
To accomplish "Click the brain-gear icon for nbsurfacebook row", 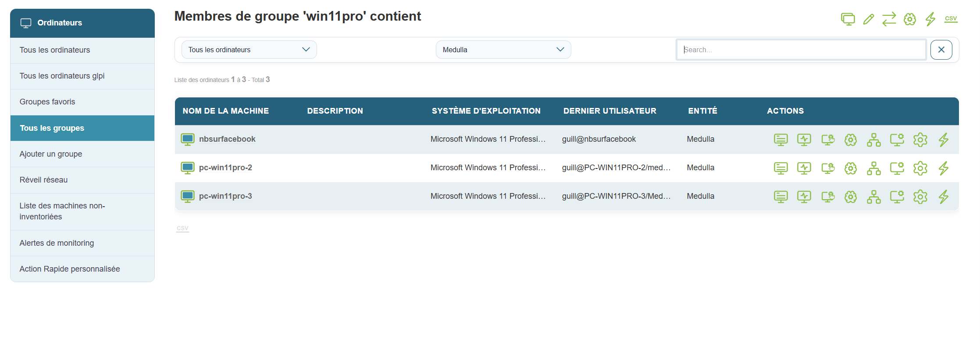I will click(x=850, y=140).
